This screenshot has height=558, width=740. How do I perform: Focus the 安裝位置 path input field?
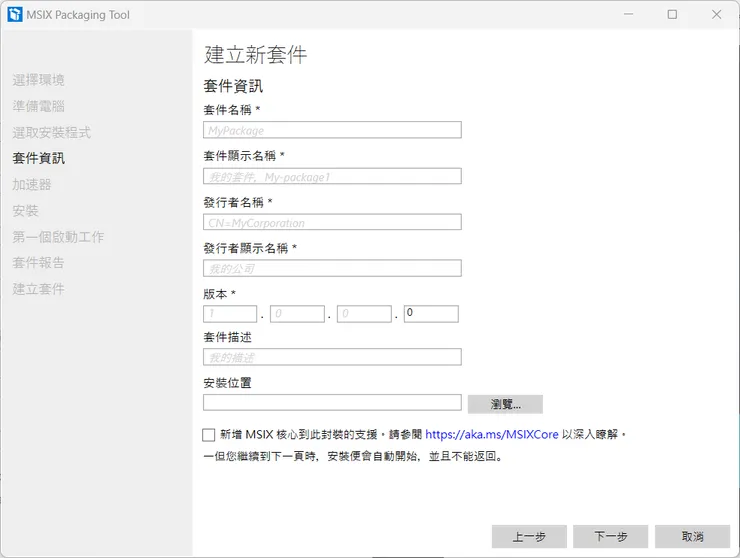(x=332, y=403)
